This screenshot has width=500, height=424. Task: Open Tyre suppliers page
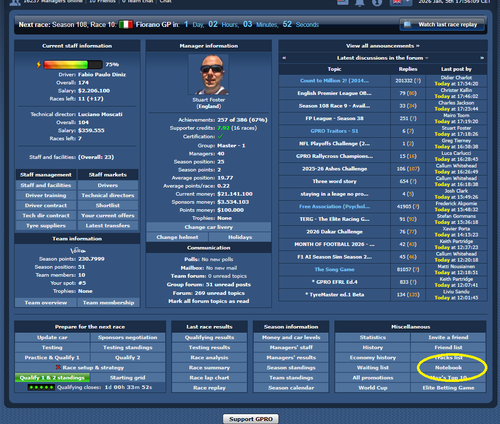(46, 226)
